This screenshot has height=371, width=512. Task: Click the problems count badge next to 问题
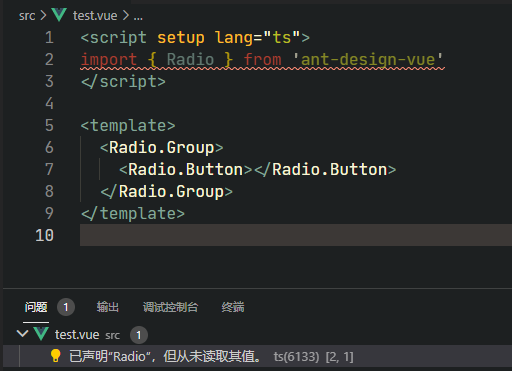pyautogui.click(x=66, y=307)
